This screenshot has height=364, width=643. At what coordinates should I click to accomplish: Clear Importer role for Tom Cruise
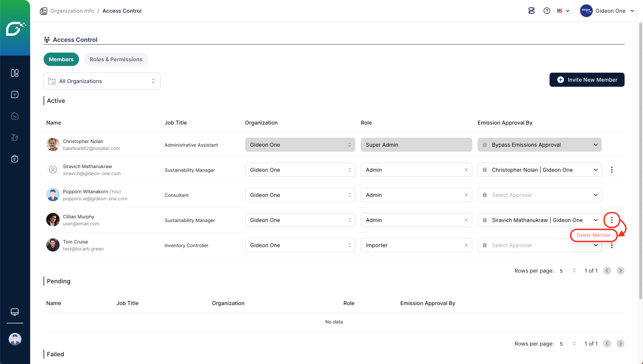pos(466,245)
